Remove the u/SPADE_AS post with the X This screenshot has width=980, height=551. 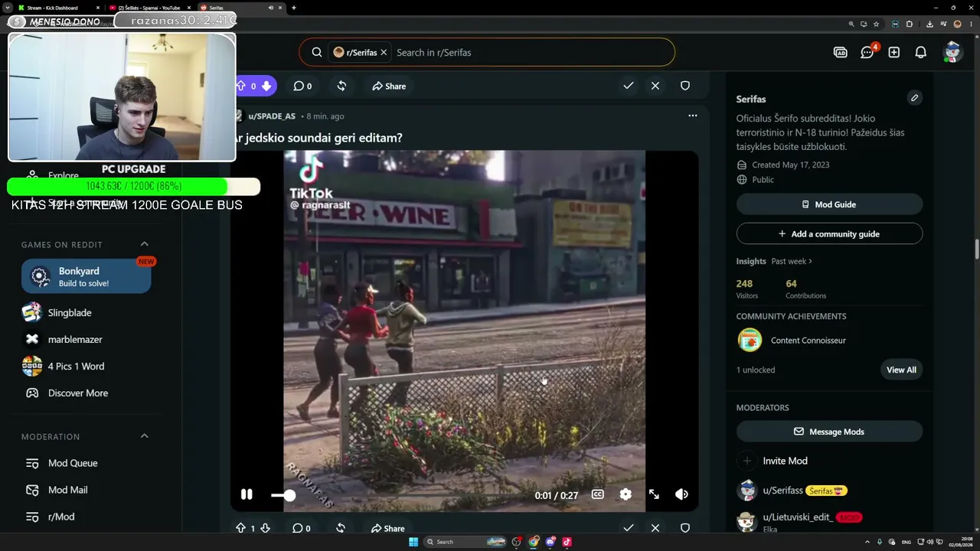click(655, 528)
